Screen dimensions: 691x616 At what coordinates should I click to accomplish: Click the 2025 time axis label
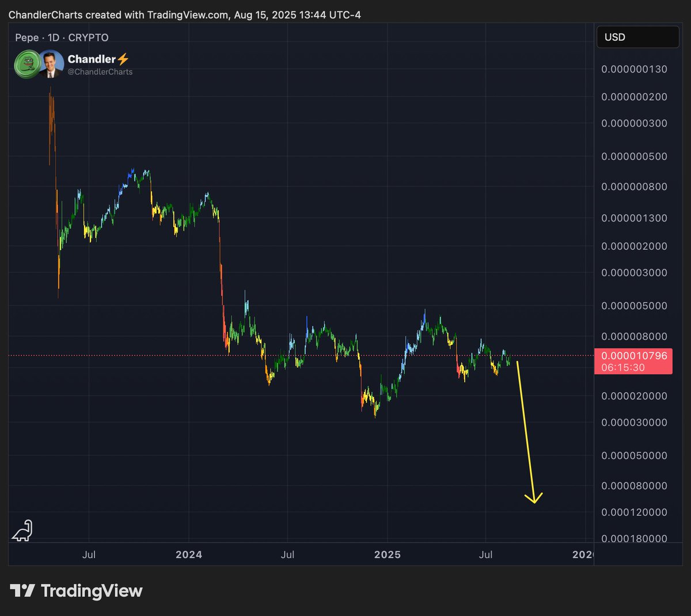388,554
